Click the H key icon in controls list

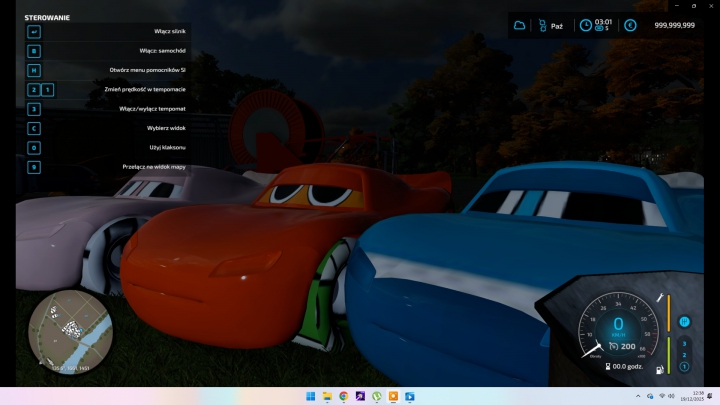click(34, 70)
